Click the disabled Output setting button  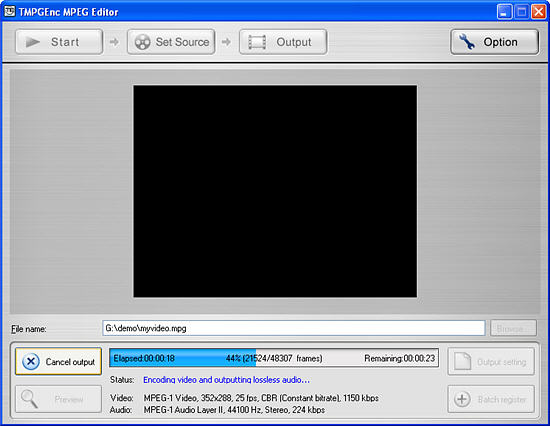pyautogui.click(x=491, y=361)
